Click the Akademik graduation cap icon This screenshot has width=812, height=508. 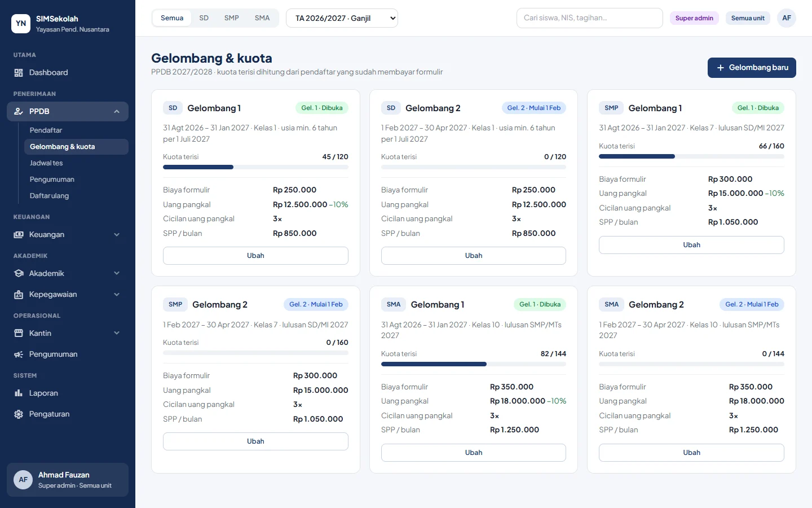click(19, 274)
